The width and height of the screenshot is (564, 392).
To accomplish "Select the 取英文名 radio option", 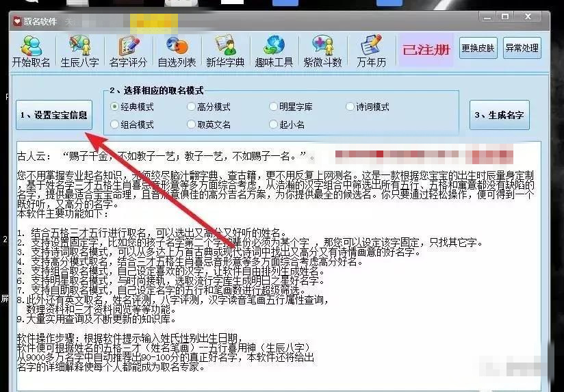I will (x=209, y=125).
